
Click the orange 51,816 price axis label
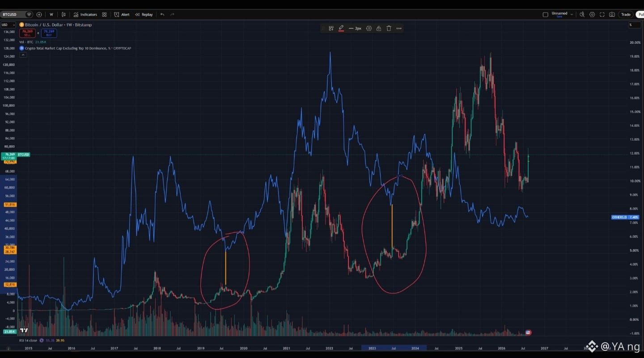10,204
